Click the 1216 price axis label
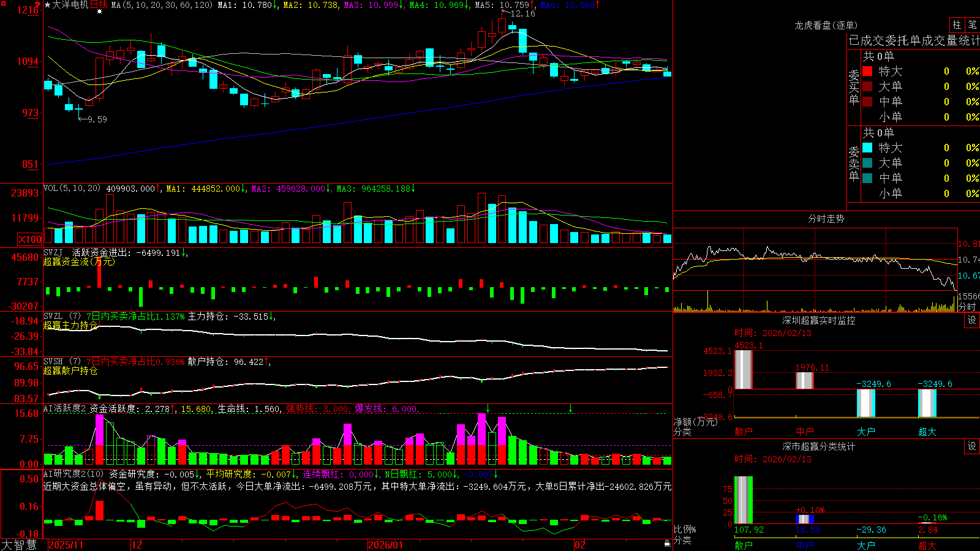The height and width of the screenshot is (551, 980). [28, 10]
